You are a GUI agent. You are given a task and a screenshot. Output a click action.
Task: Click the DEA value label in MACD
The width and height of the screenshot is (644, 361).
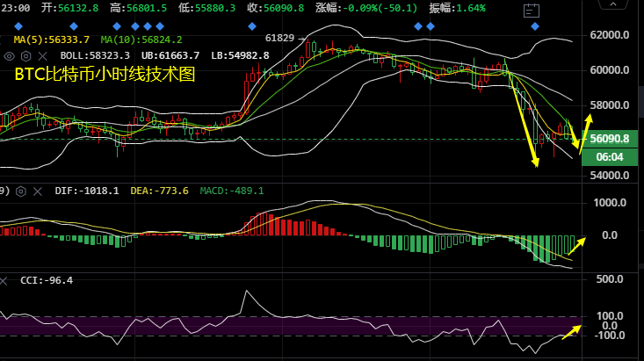coord(159,191)
